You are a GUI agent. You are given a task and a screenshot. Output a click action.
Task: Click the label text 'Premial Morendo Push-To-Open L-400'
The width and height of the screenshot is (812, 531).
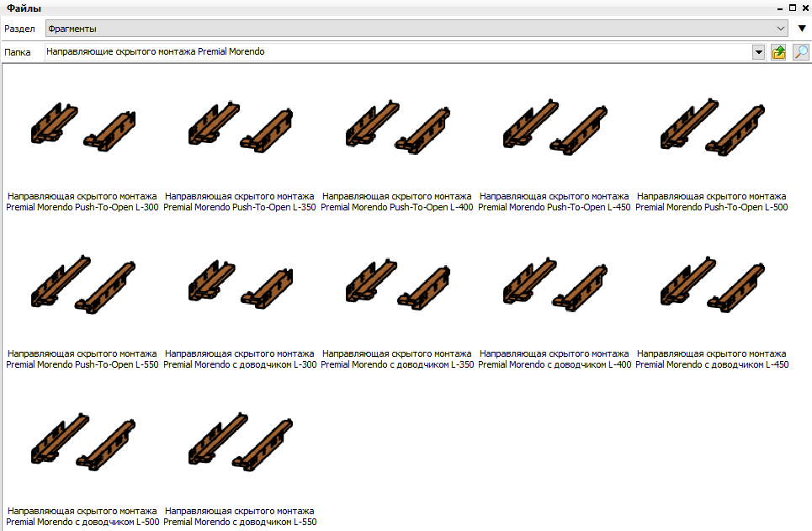397,207
